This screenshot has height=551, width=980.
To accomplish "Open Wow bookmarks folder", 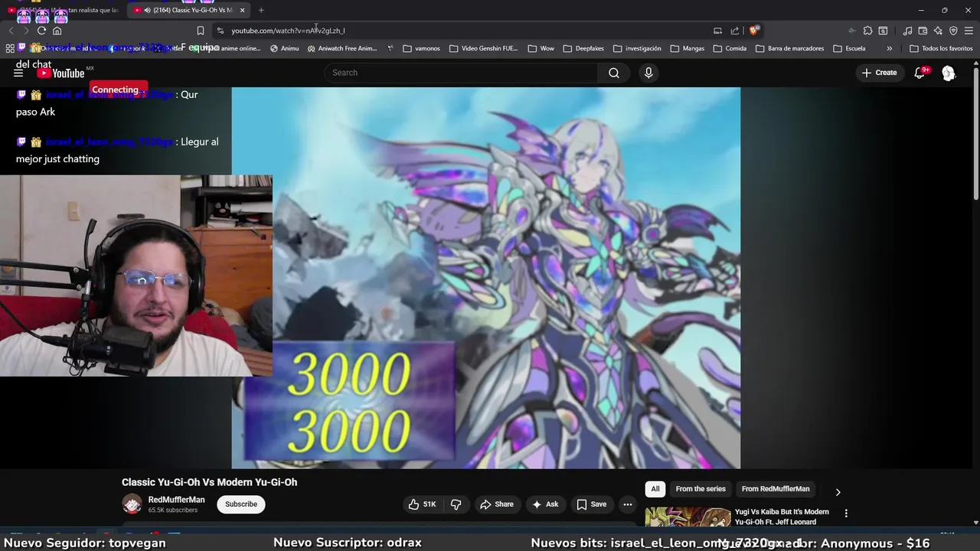I will [541, 48].
